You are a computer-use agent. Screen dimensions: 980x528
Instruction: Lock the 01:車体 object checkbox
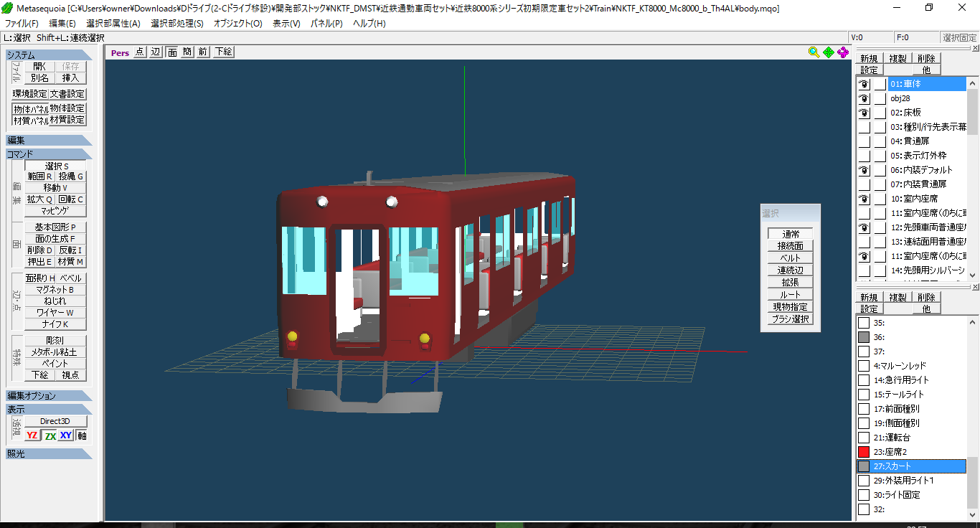880,84
